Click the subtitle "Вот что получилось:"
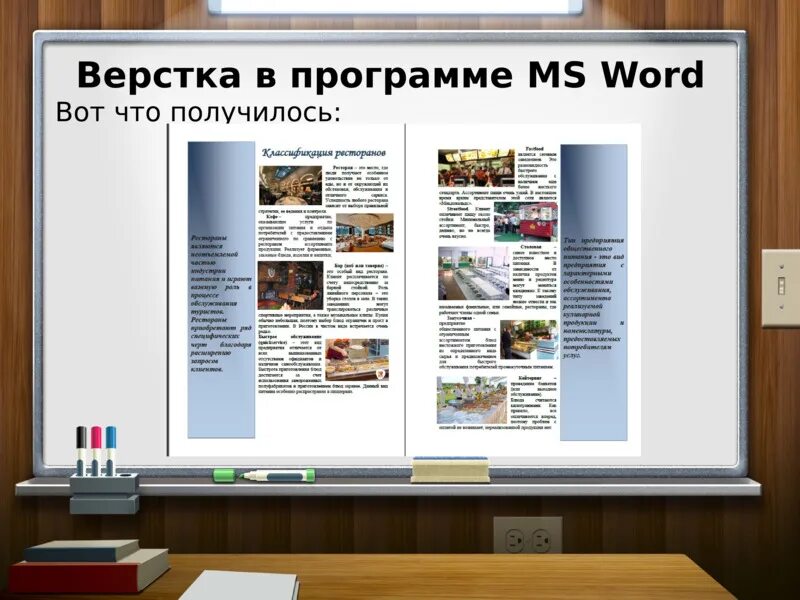The width and height of the screenshot is (800, 600). click(198, 112)
